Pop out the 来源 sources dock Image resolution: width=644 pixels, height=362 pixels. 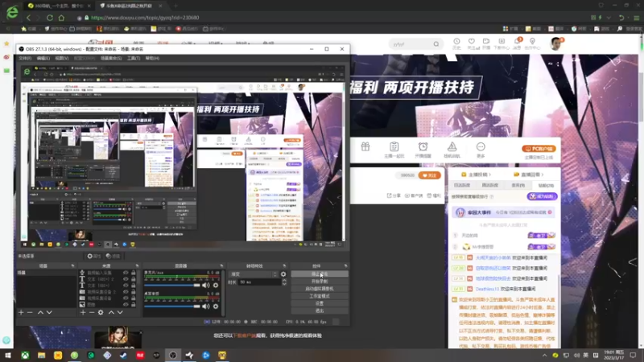137,266
